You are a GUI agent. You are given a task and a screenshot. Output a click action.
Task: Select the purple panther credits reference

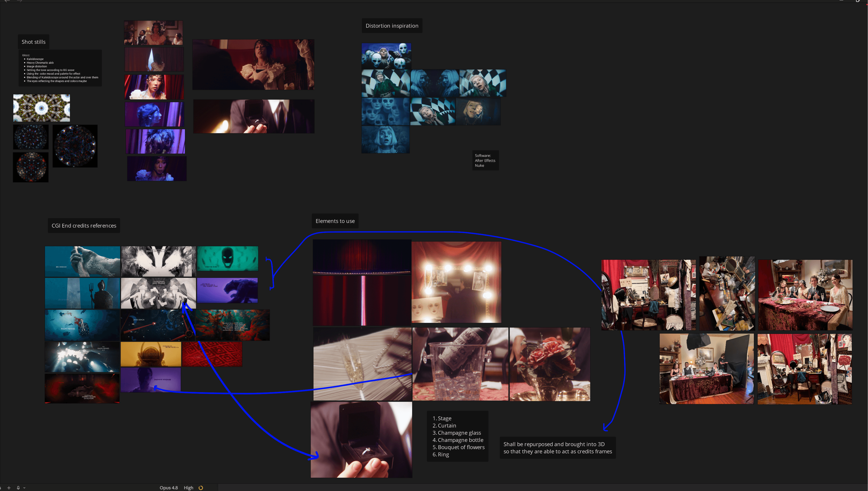[x=227, y=290]
